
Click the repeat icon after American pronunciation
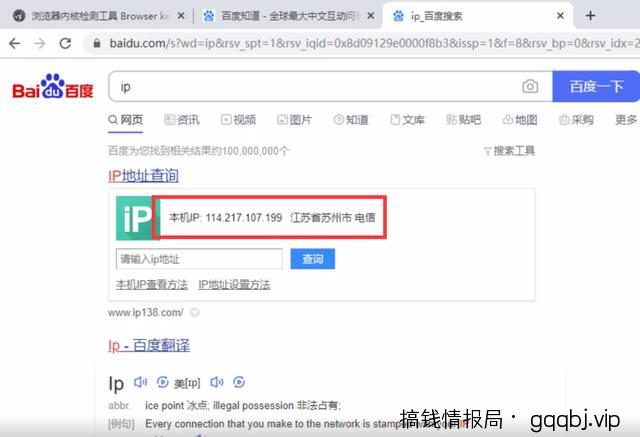239,382
